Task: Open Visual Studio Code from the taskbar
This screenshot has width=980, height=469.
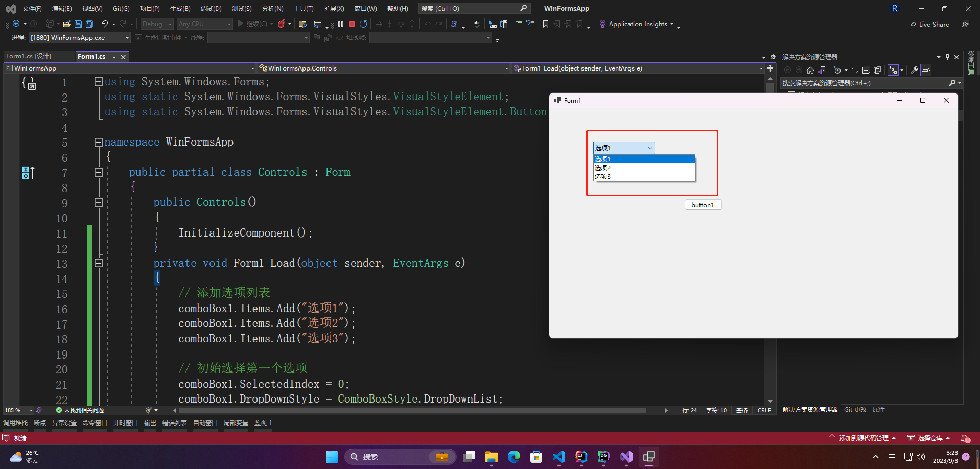Action: pyautogui.click(x=559, y=457)
